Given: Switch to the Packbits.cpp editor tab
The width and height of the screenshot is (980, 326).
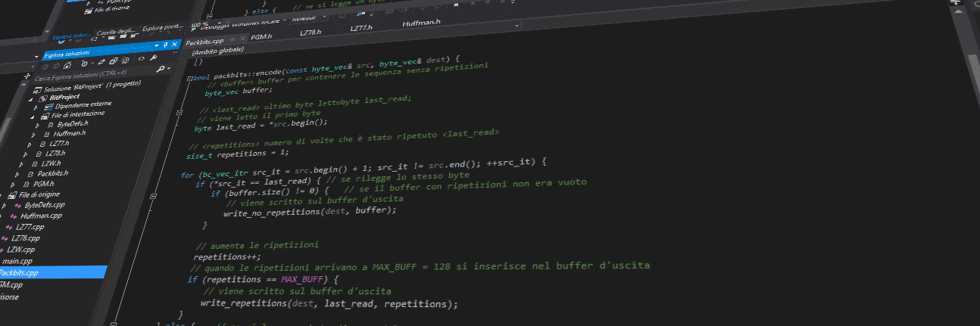Looking at the screenshot, I should coord(204,42).
